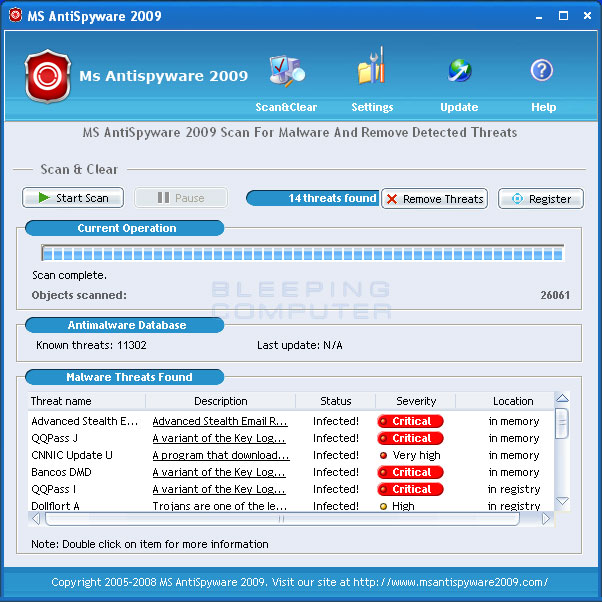Screen dimensions: 602x602
Task: Open Bancos DMD description link
Action: [x=219, y=472]
